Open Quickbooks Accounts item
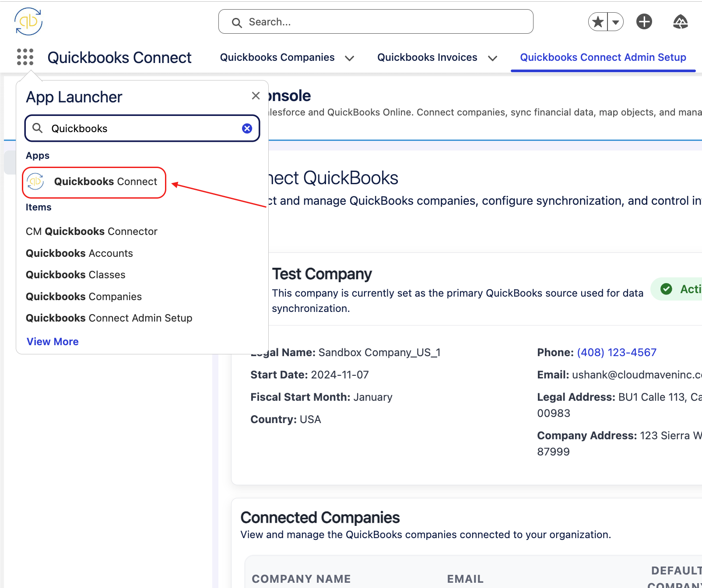This screenshot has height=588, width=702. click(79, 253)
